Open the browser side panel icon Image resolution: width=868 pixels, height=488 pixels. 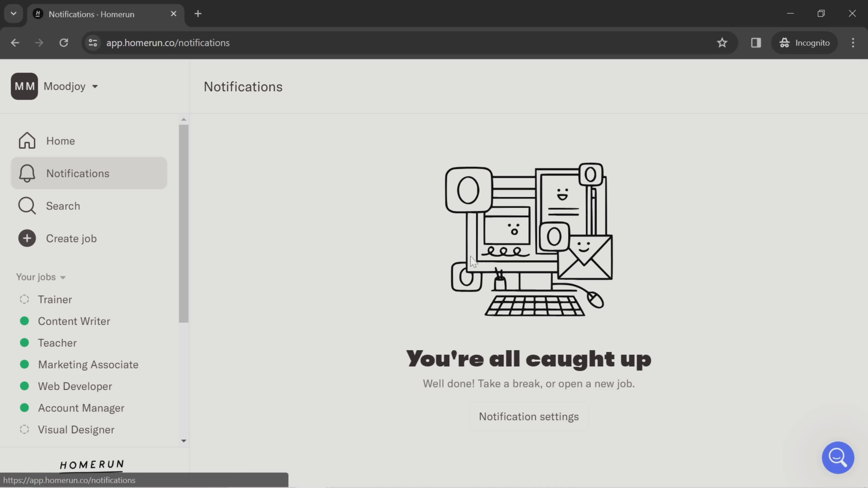coord(756,43)
